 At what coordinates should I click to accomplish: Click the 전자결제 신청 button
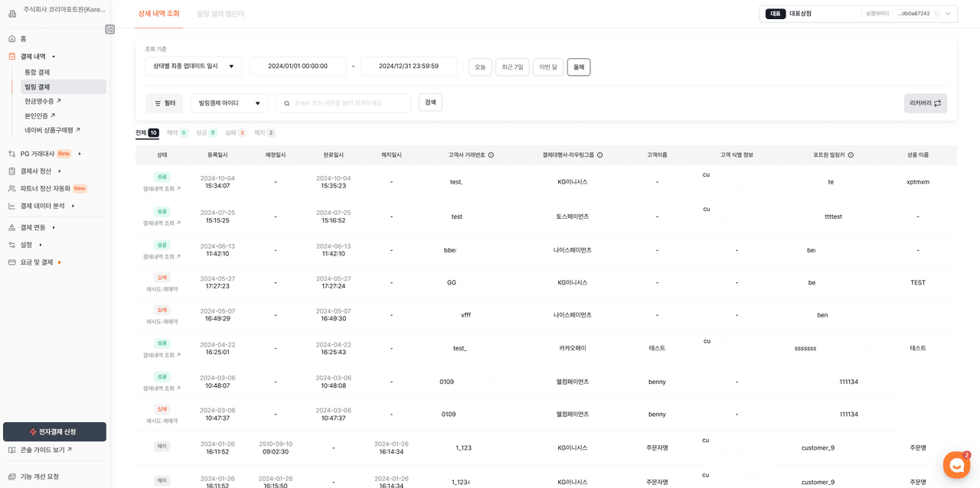pyautogui.click(x=54, y=432)
